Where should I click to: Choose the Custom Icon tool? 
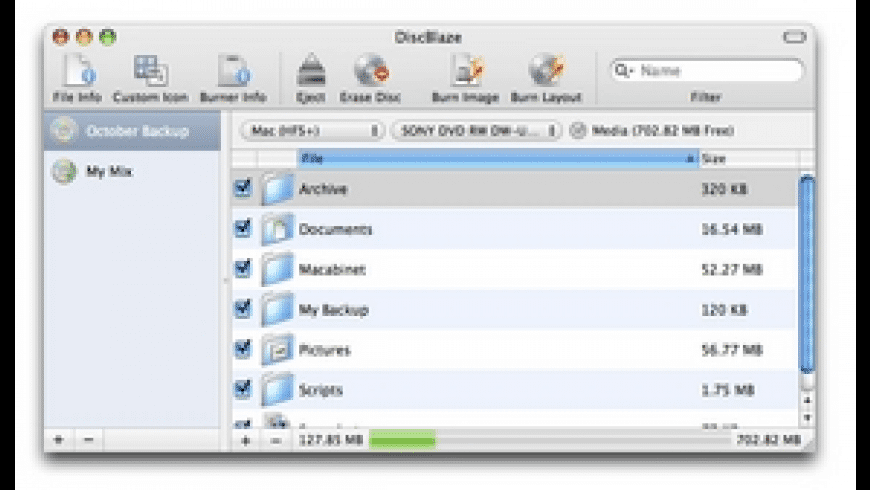[x=150, y=78]
